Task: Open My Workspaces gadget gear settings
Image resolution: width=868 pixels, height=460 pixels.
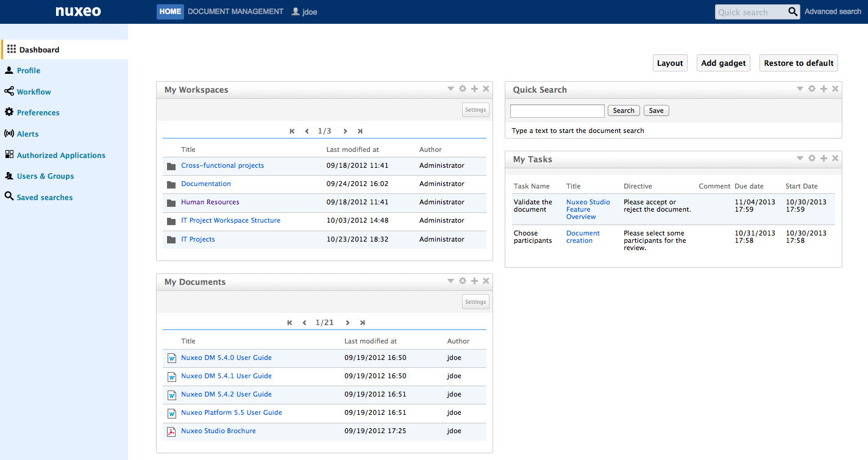Action: (463, 89)
